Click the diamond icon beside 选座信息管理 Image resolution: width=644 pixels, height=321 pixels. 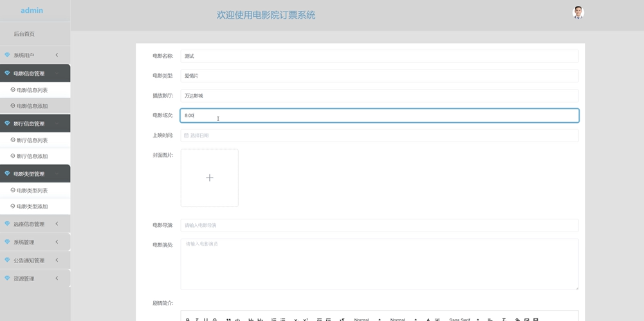point(7,223)
